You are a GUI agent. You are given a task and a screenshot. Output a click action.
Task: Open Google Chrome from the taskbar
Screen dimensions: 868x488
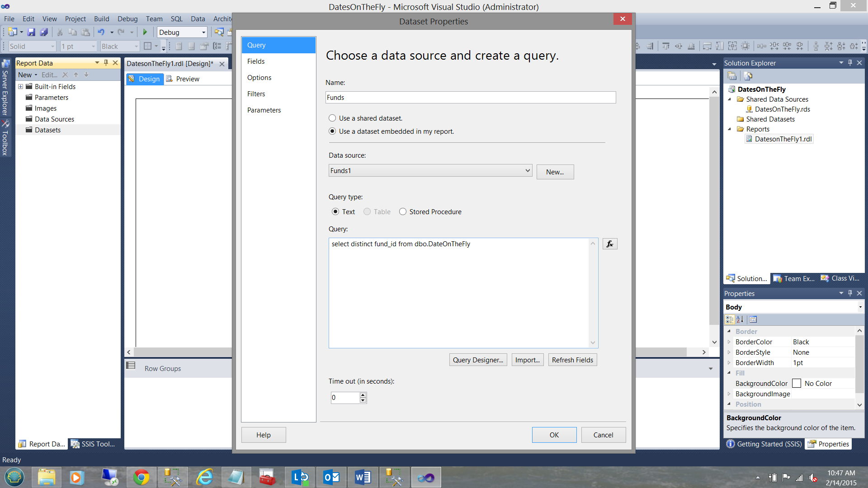pyautogui.click(x=142, y=477)
